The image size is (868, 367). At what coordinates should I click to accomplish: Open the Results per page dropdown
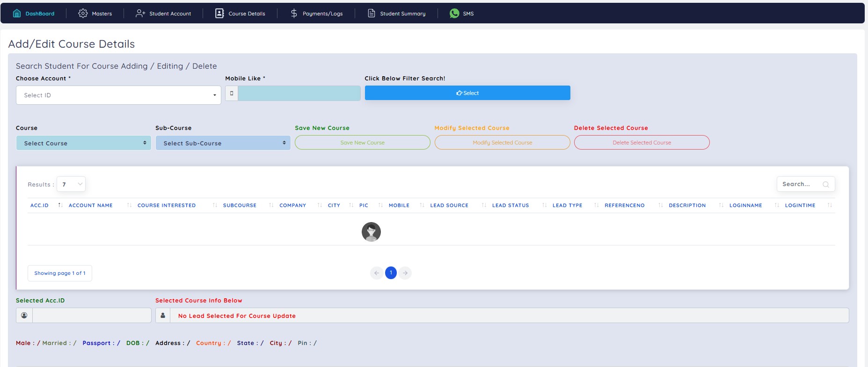(x=71, y=184)
